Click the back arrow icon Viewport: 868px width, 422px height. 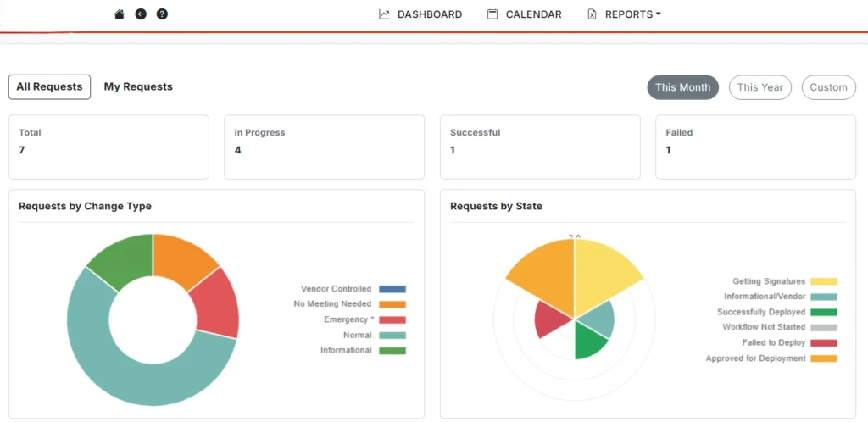click(x=141, y=14)
